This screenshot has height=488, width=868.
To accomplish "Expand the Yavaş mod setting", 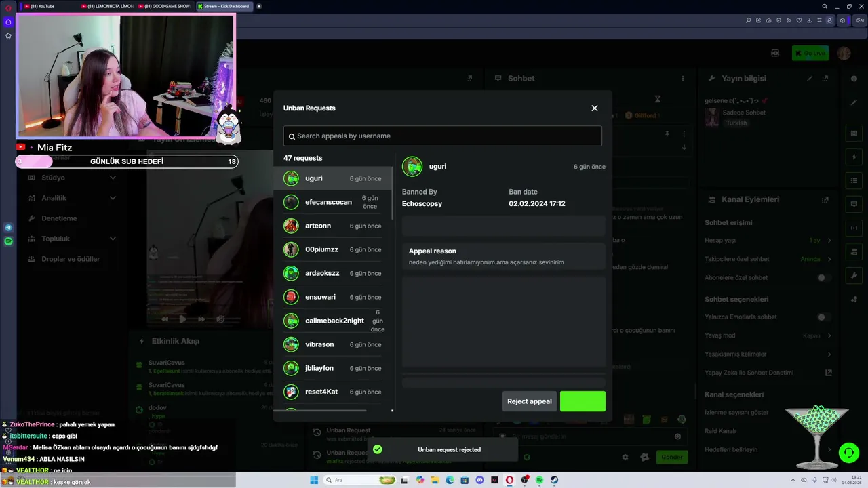I will click(768, 335).
